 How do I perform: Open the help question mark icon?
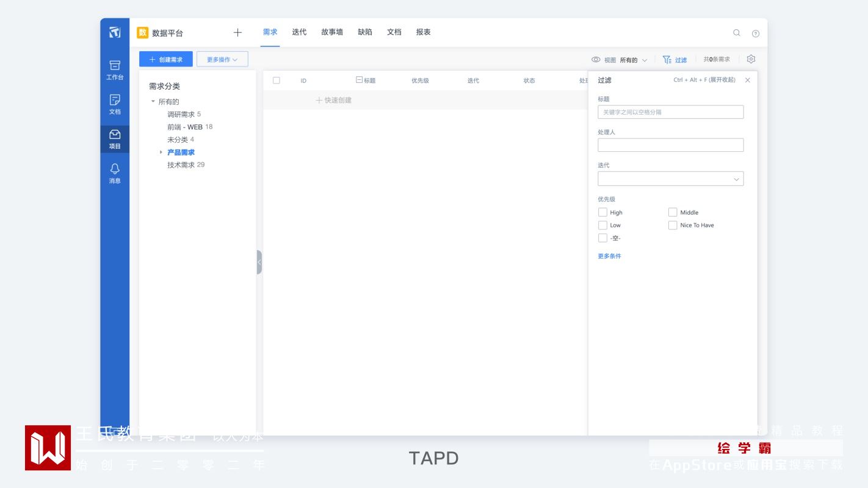pos(756,34)
